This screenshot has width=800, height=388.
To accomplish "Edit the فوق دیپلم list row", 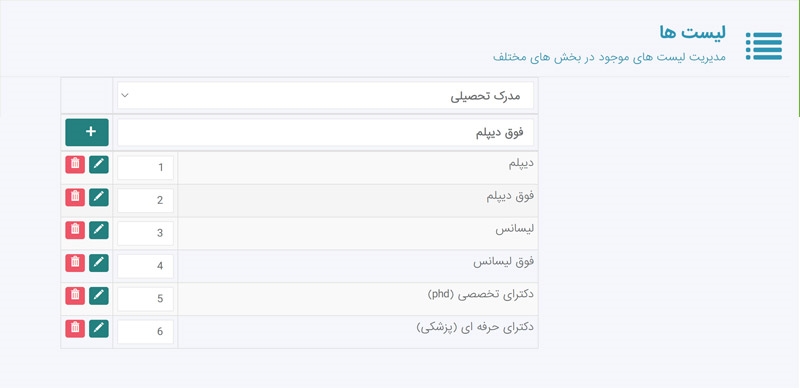I will pos(99,198).
